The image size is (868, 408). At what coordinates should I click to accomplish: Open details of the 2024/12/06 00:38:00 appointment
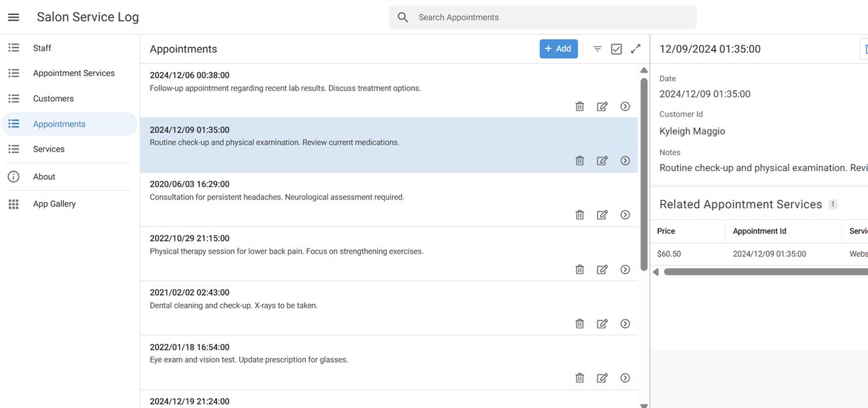point(625,106)
